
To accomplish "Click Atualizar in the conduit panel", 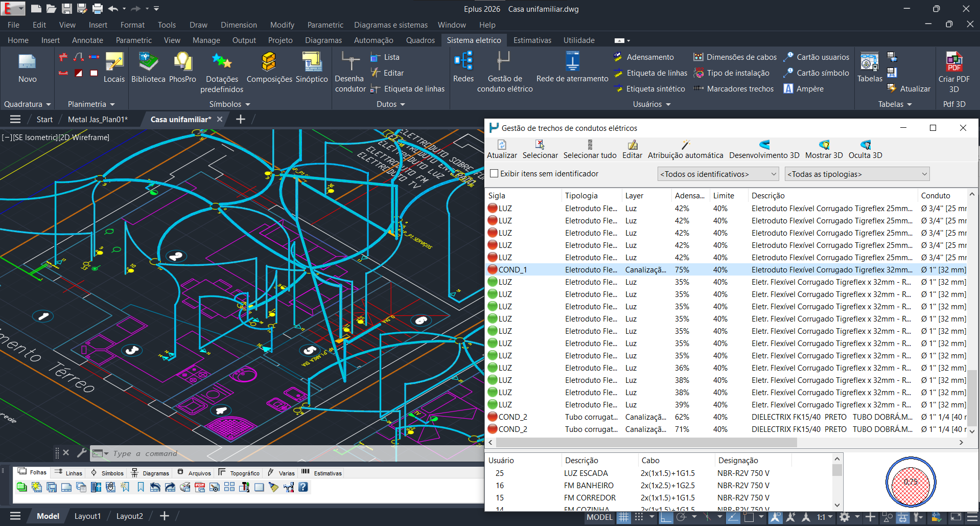I will 502,149.
